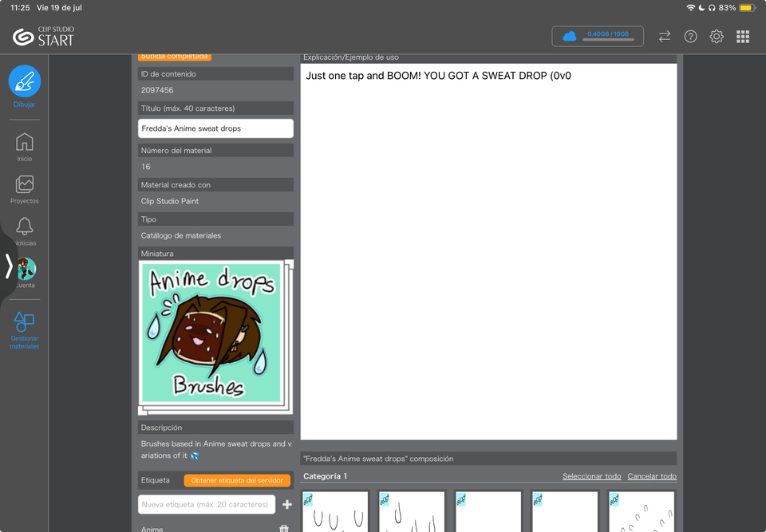The height and width of the screenshot is (532, 766).
Task: Click the Cancelar todo link
Action: click(x=652, y=476)
